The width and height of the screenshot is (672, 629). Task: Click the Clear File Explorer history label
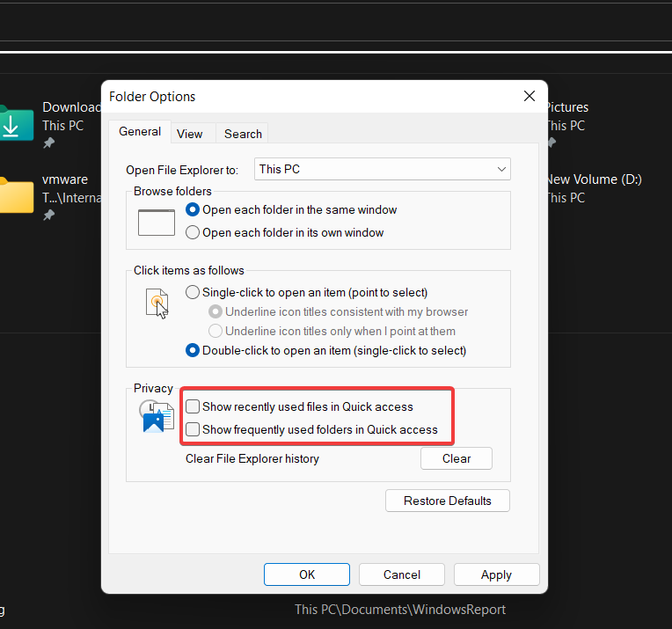pyautogui.click(x=252, y=458)
